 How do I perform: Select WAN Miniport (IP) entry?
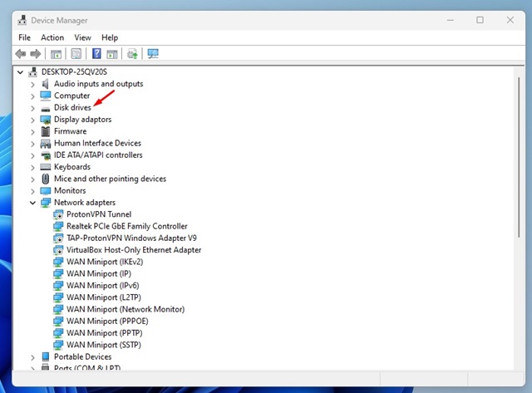click(x=99, y=273)
